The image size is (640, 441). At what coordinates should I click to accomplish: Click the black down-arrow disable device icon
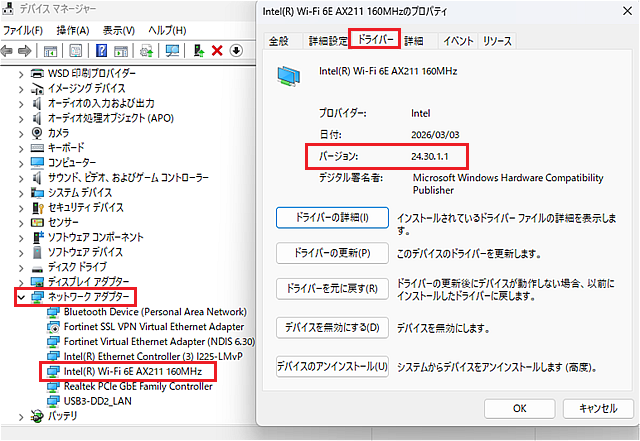click(x=236, y=51)
